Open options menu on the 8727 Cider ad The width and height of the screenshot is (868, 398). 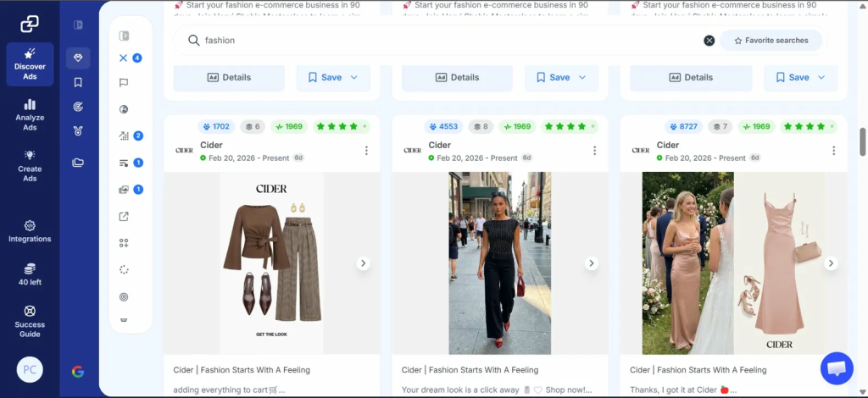point(834,151)
